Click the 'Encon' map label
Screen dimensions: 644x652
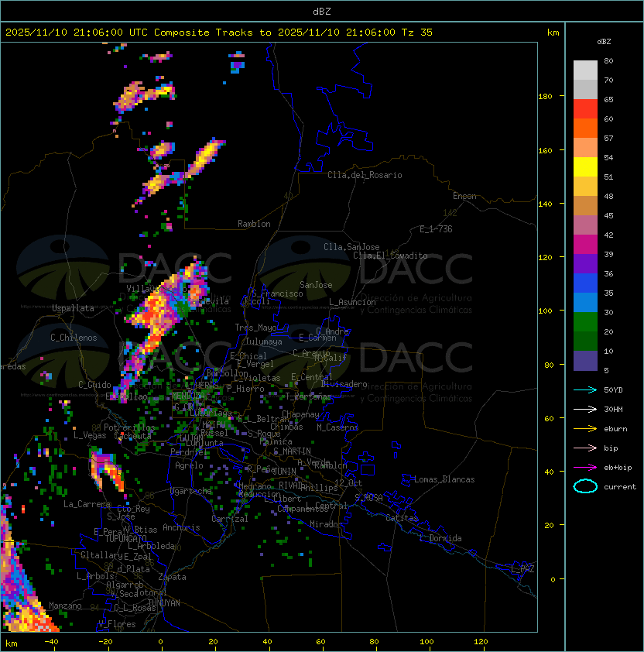464,196
